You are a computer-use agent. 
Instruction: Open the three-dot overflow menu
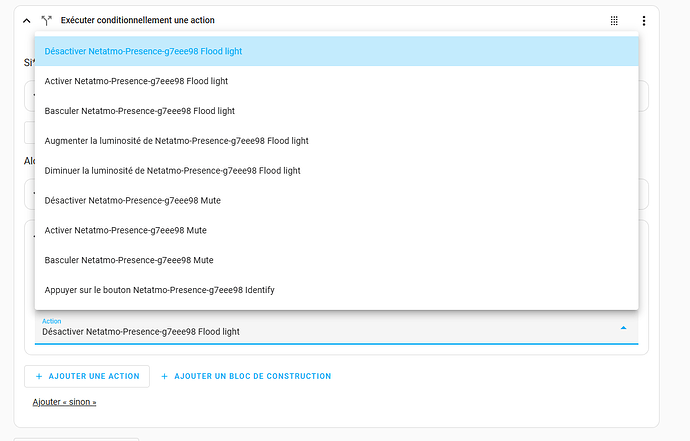644,21
